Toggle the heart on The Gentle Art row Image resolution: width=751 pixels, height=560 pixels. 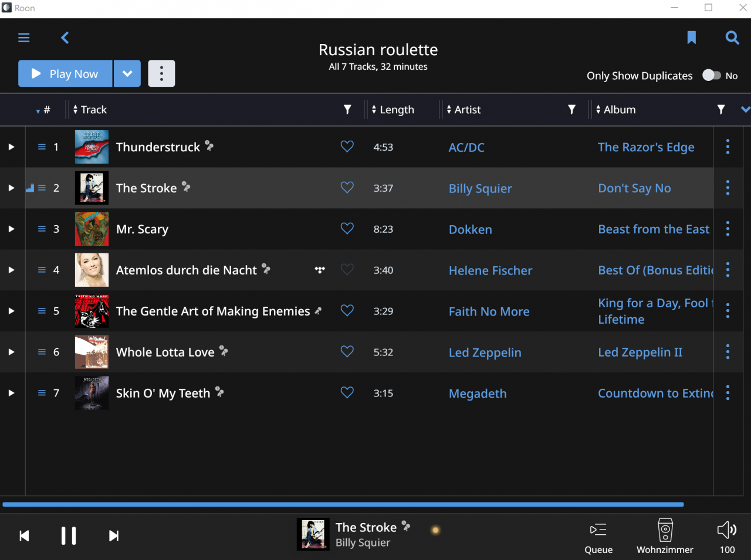coord(347,311)
